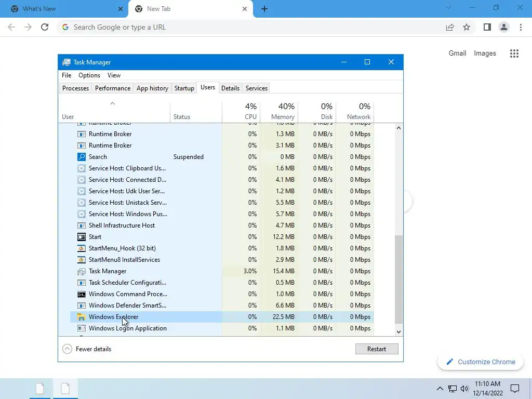Share this page from Chrome toolbar
Screen dimensions: 532x399
click(x=450, y=27)
